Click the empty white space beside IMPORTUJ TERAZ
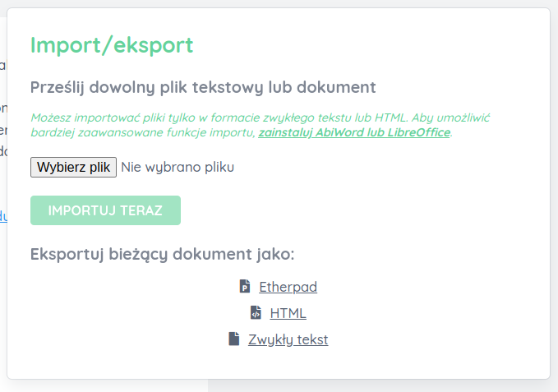558x392 pixels. click(356, 210)
